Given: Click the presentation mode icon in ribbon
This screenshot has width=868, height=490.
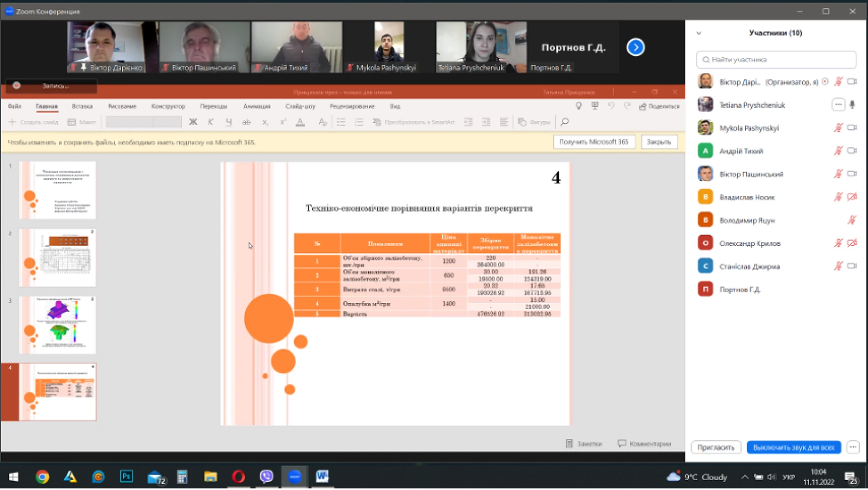Looking at the screenshot, I should click(595, 106).
